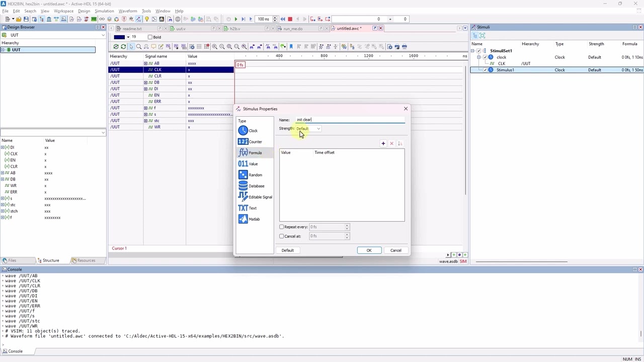Collapse the StimuliSet1 tree node
Viewport: 644px width, 362px height.
473,51
